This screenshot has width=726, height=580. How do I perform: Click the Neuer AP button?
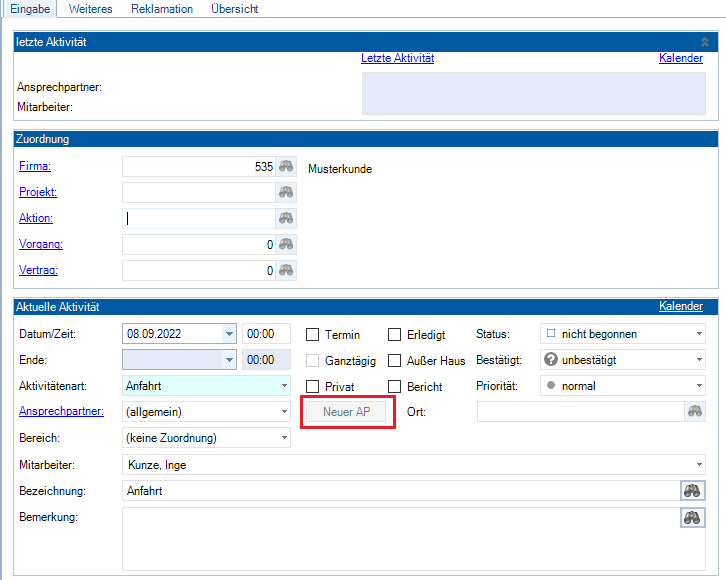347,412
